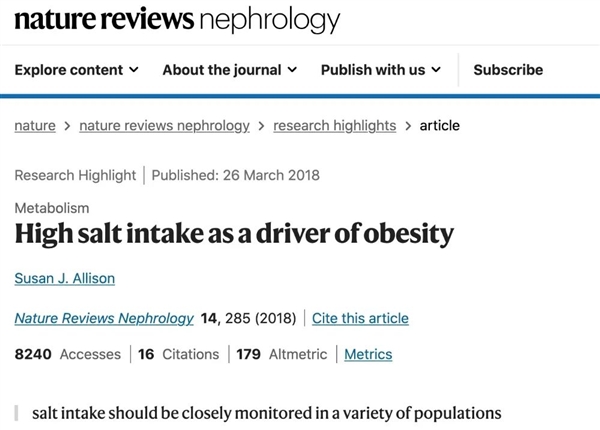View the article Metrics link
The image size is (600, 430).
point(368,354)
